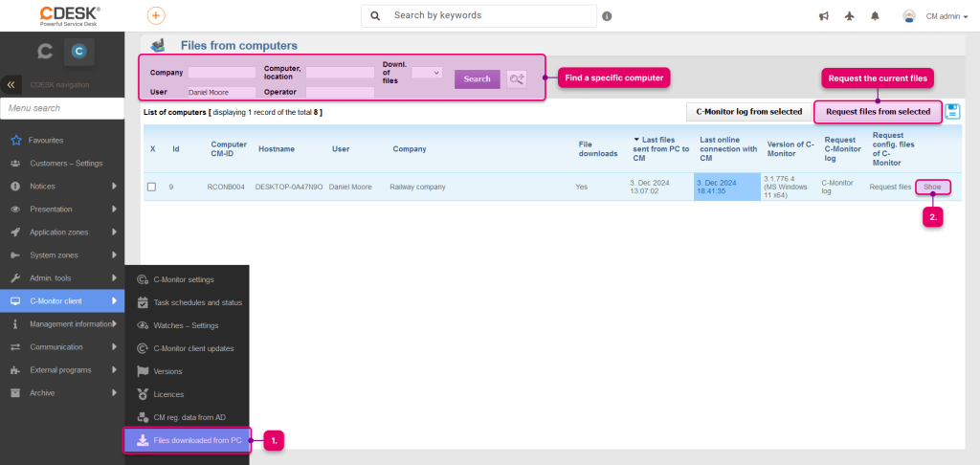Click the Company filter field

click(x=222, y=73)
